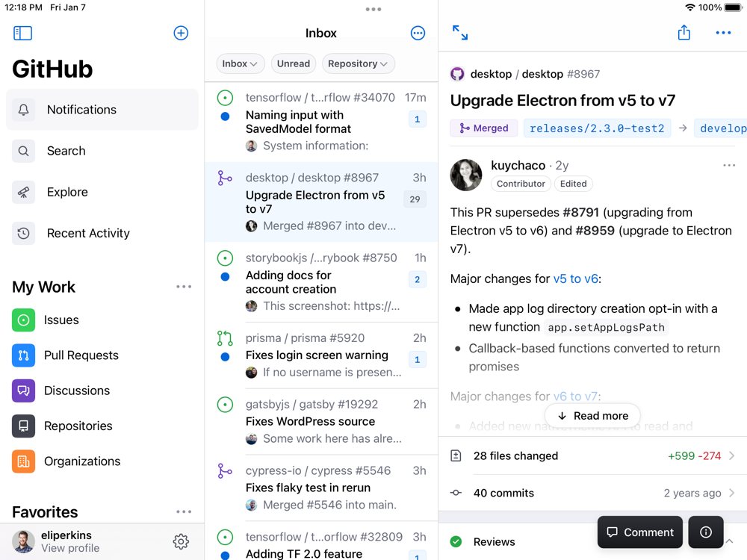Open Pull Requests under My Work
Viewport: 747px width, 560px height.
click(x=102, y=355)
